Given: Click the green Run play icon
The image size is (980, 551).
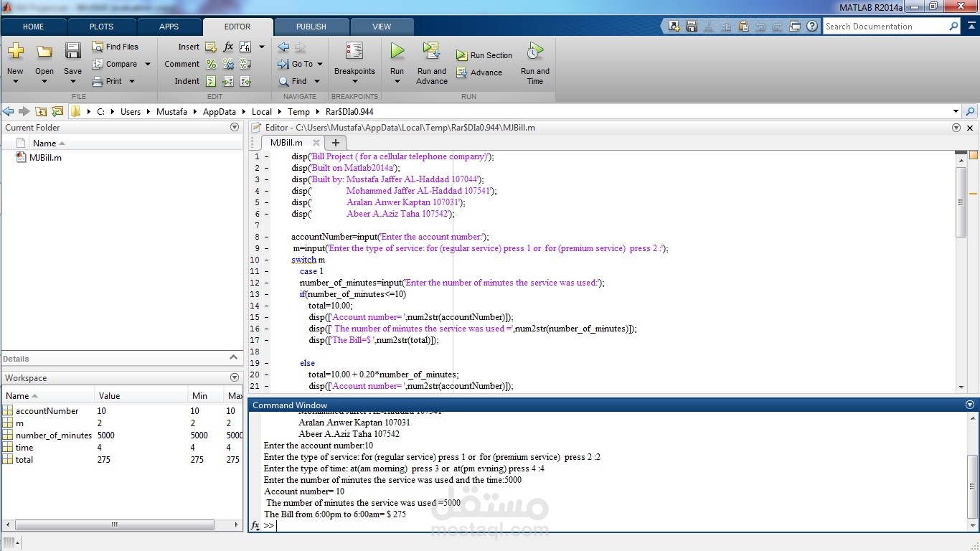Looking at the screenshot, I should [x=397, y=51].
